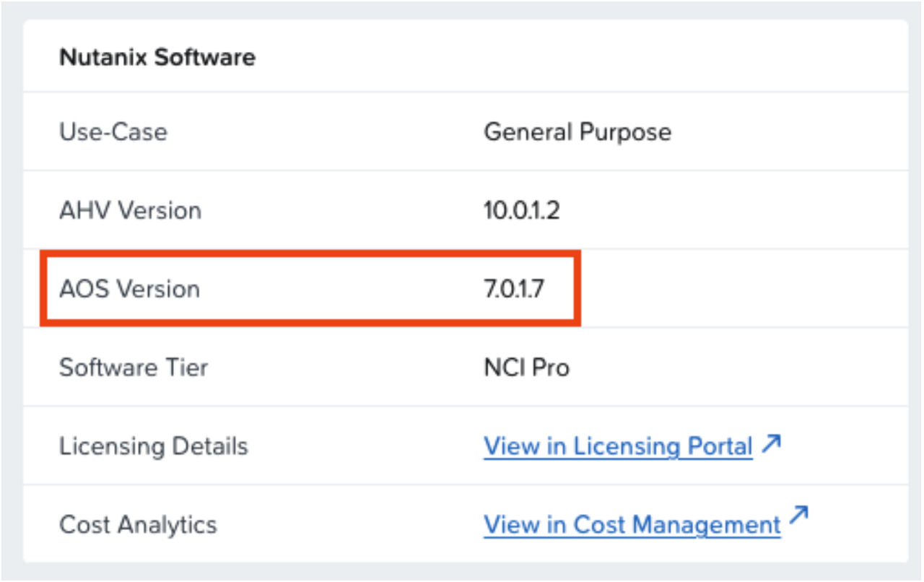Image resolution: width=924 pixels, height=582 pixels.
Task: Open View in Licensing Portal
Action: (617, 446)
